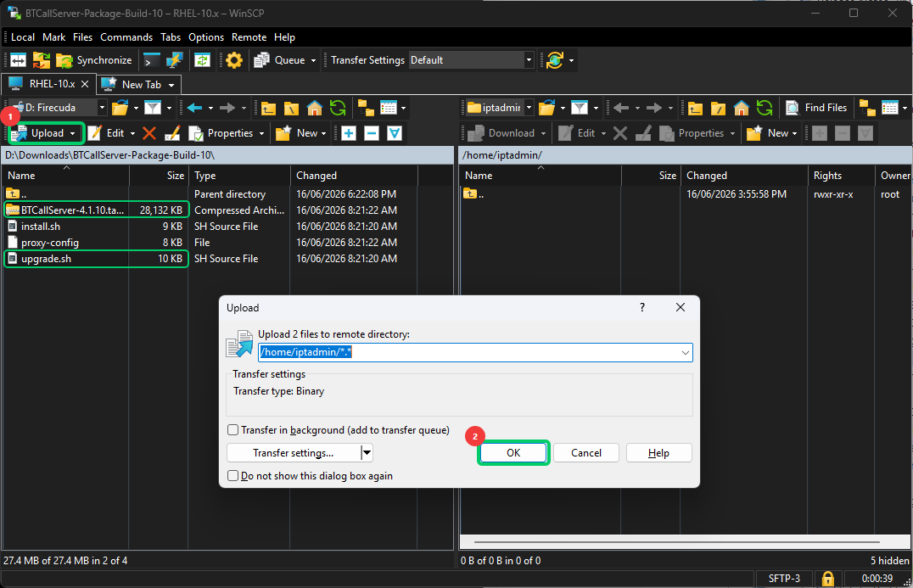Click the plus Select Files icon in local toolbar
Screen dimensions: 913x588
(x=349, y=133)
